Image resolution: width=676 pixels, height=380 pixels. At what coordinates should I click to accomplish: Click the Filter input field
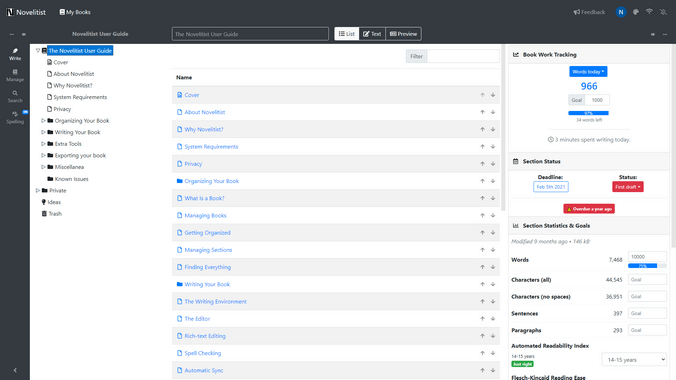click(463, 56)
